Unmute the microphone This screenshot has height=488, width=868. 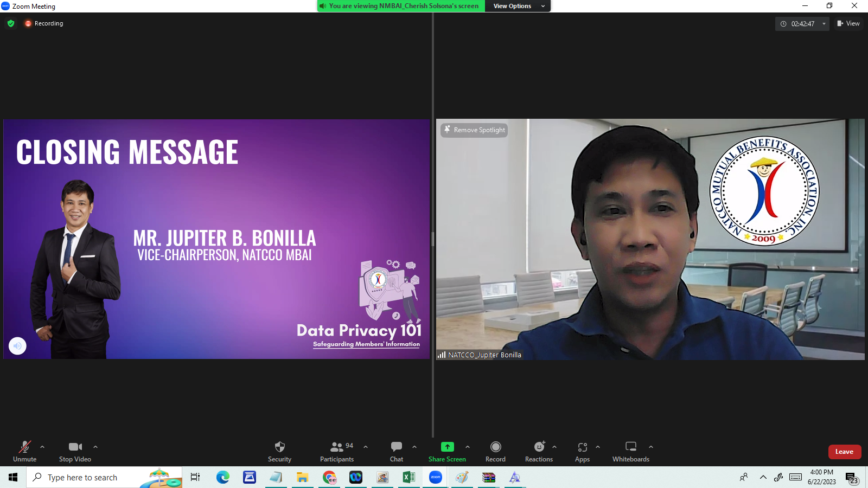coord(25,452)
